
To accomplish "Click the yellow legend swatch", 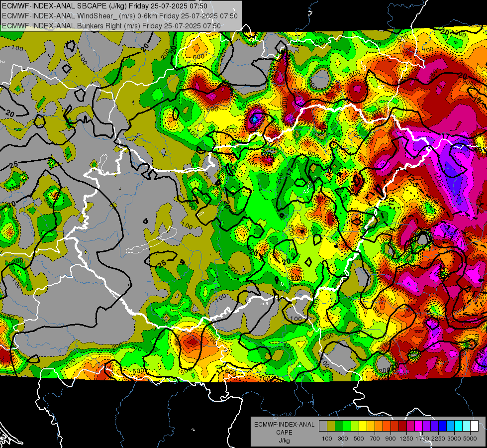I will tap(363, 426).
